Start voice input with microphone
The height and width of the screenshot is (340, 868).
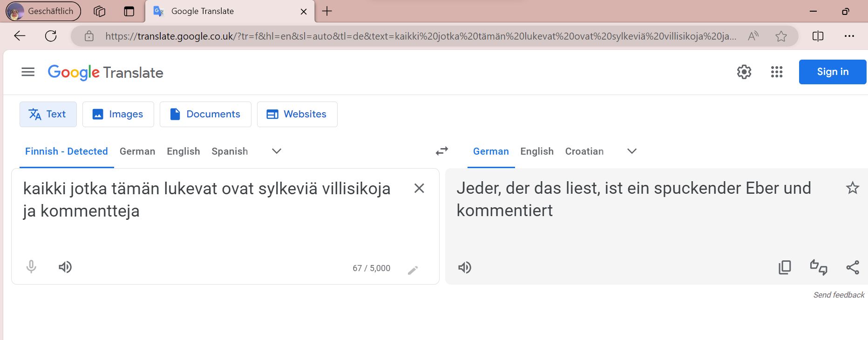click(x=31, y=267)
